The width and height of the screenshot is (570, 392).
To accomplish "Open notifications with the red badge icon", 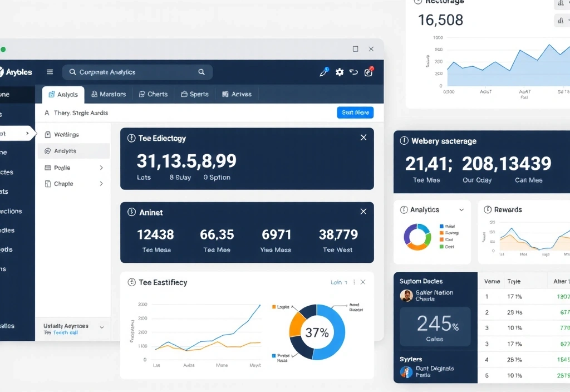I will pyautogui.click(x=368, y=72).
